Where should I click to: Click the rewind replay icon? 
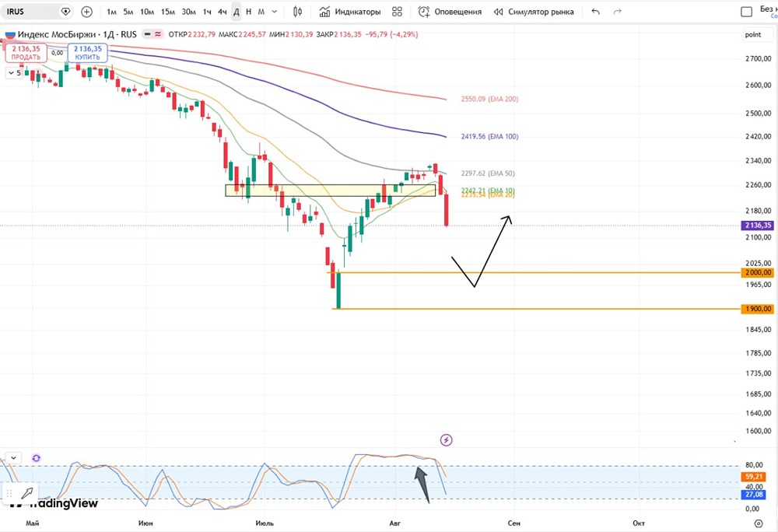point(498,12)
